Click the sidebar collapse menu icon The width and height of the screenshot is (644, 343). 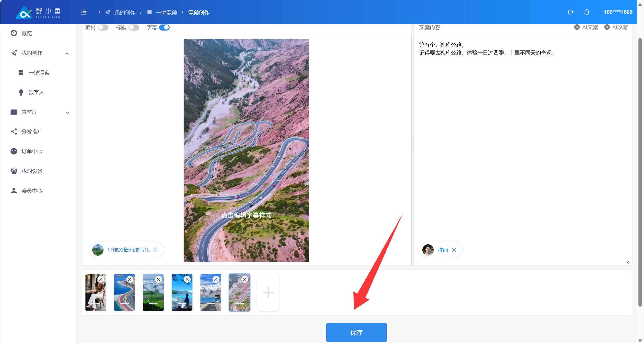[84, 12]
